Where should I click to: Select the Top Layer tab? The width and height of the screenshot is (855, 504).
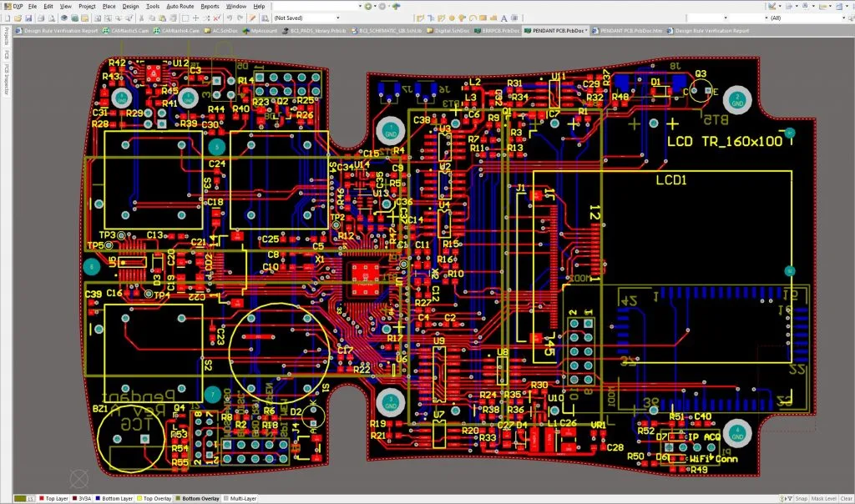point(53,498)
